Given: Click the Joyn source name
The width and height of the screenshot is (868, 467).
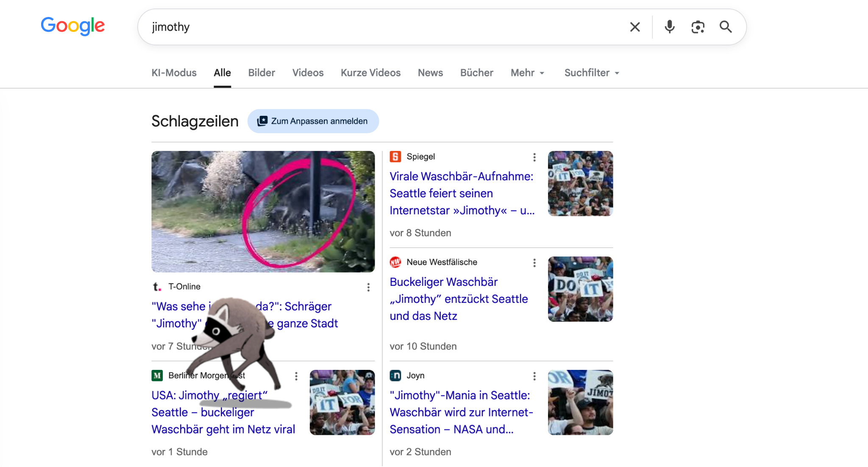Looking at the screenshot, I should tap(416, 375).
